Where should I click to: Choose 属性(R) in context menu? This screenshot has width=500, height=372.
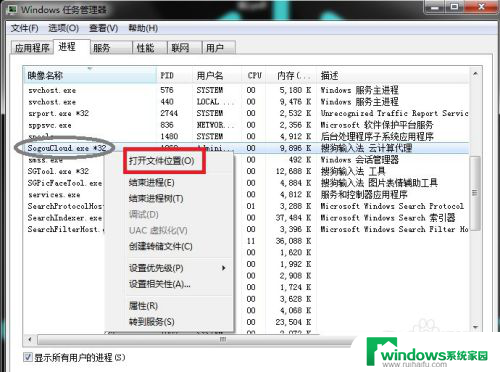click(143, 306)
